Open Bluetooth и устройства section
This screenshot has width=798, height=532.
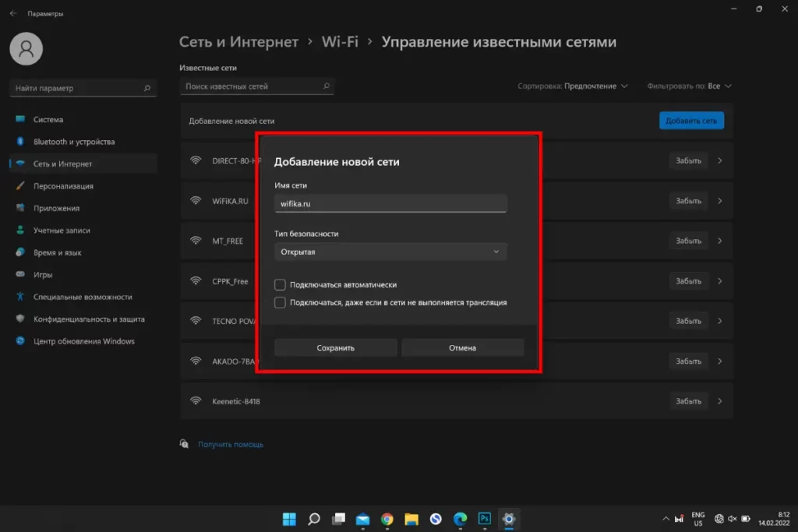pos(83,142)
